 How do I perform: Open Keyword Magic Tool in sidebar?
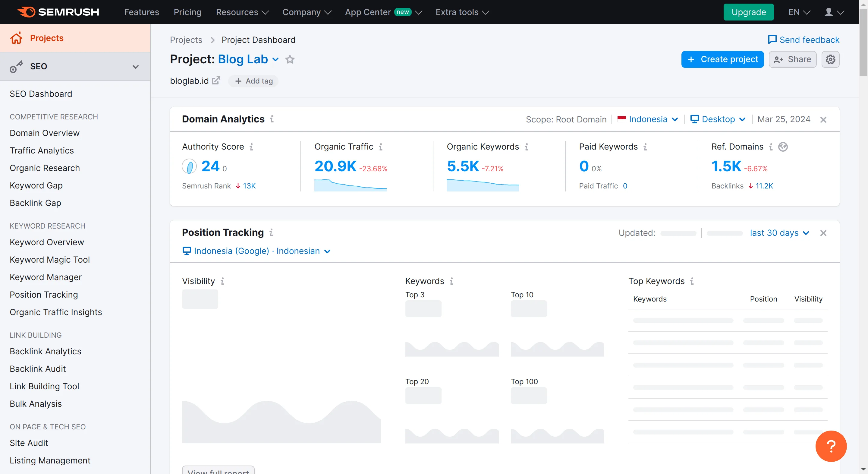tap(50, 260)
